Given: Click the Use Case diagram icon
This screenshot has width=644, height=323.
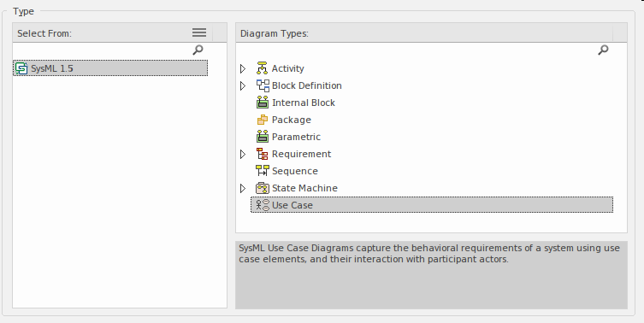Looking at the screenshot, I should coord(262,205).
